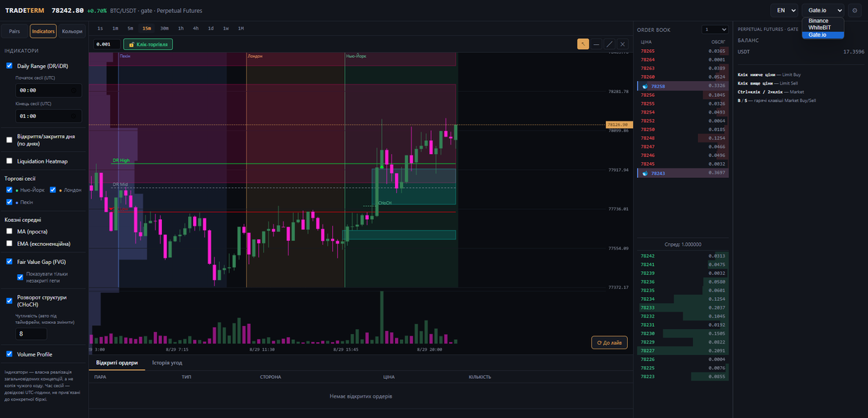The height and width of the screenshot is (418, 868).
Task: Toggle the Пекін session checkbox
Action: pyautogui.click(x=9, y=202)
